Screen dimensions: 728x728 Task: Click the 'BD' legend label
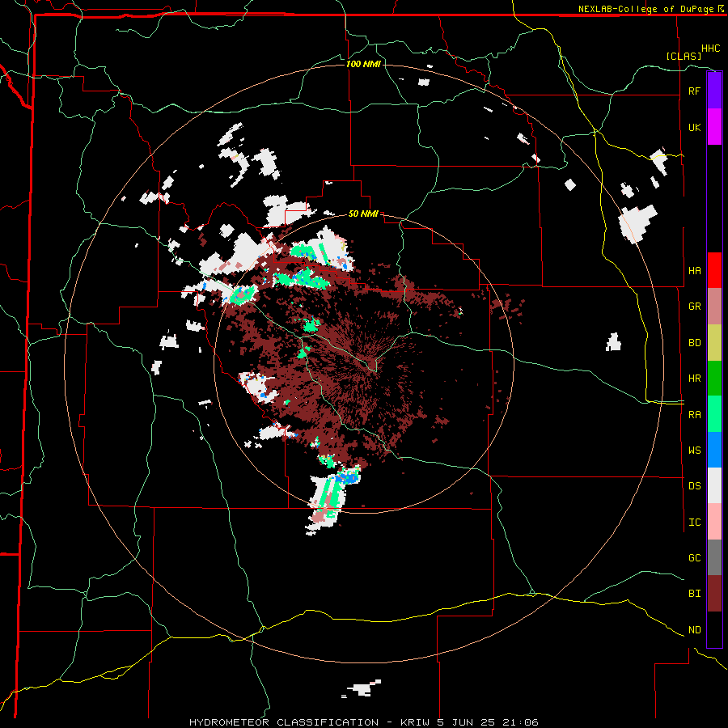[694, 343]
